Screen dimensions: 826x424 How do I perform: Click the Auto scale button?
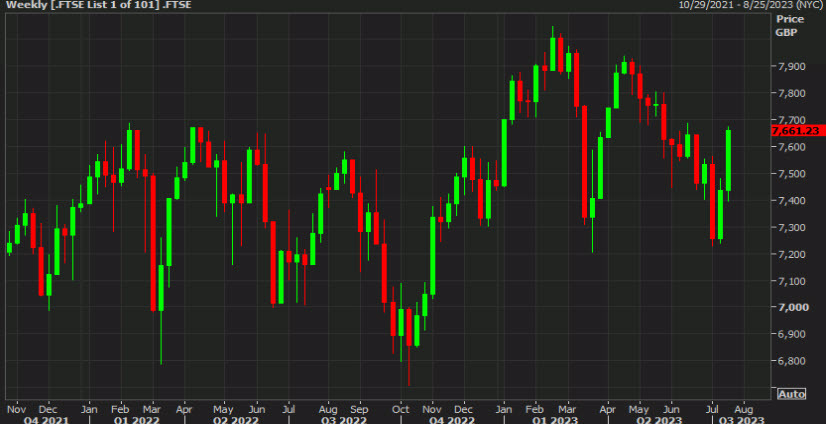792,394
